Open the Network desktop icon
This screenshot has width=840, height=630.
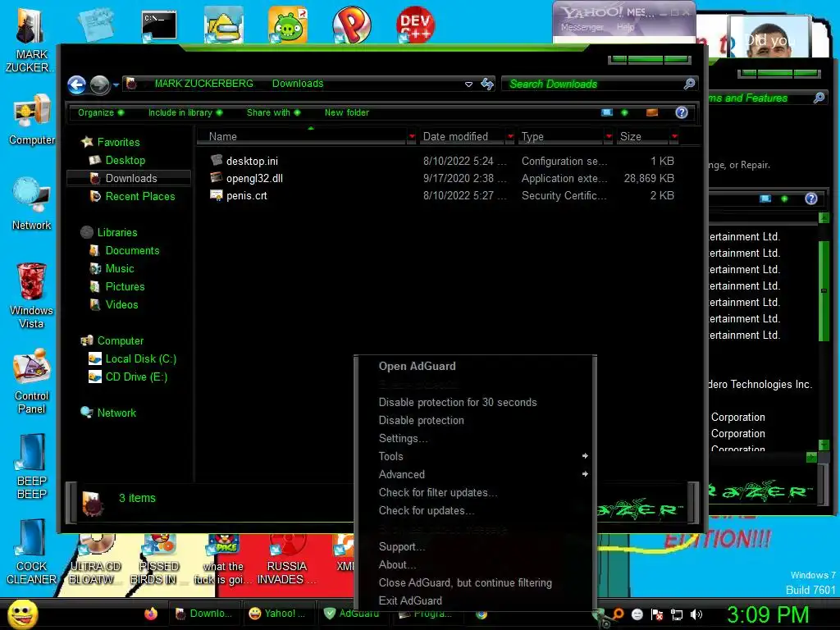coord(32,204)
